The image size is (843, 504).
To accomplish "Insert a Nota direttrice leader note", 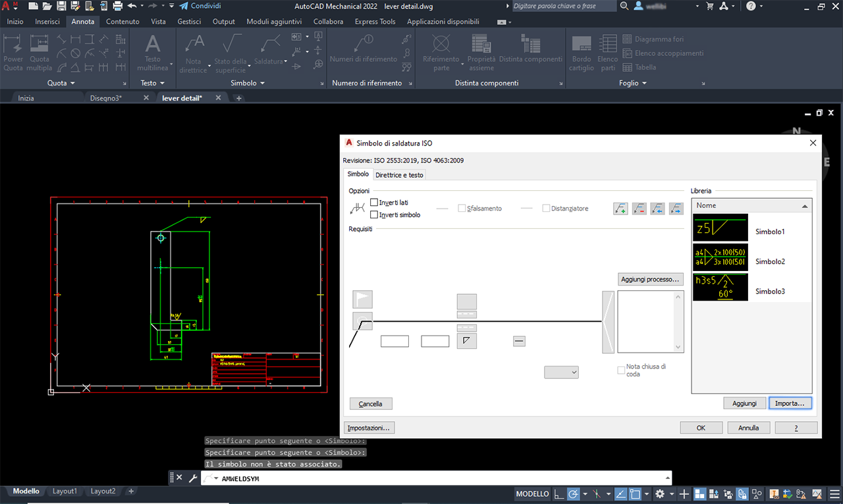I will click(x=193, y=54).
